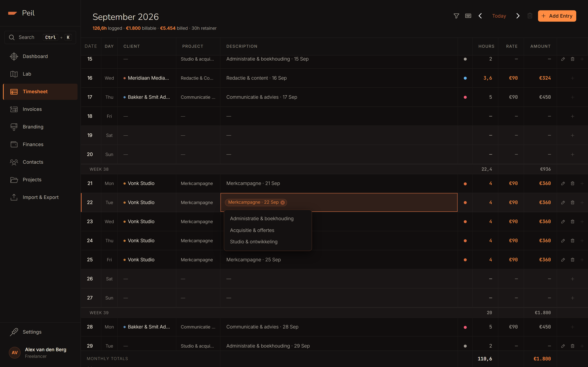Edit the 21 Sep Merkcampagne entry
The height and width of the screenshot is (367, 588).
563,183
